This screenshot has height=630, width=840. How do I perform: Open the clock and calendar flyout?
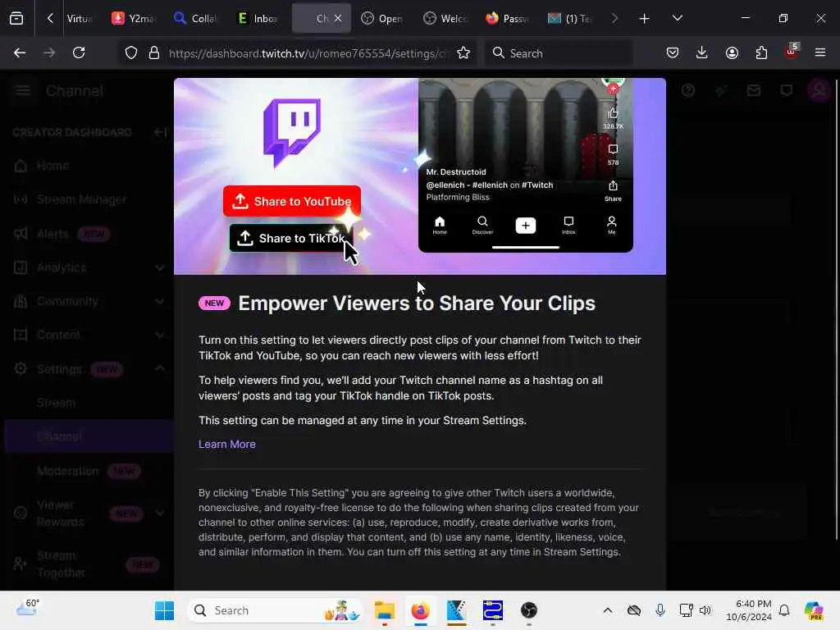click(749, 610)
